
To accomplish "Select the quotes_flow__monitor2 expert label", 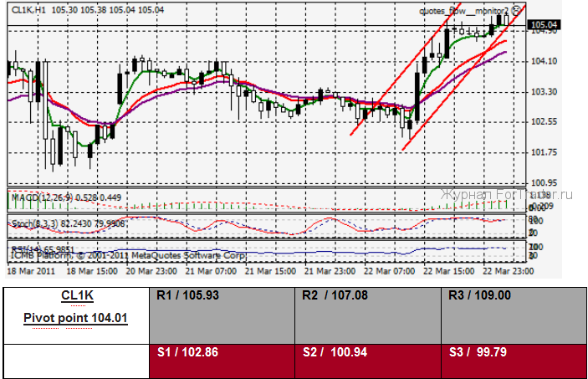I will [x=464, y=11].
